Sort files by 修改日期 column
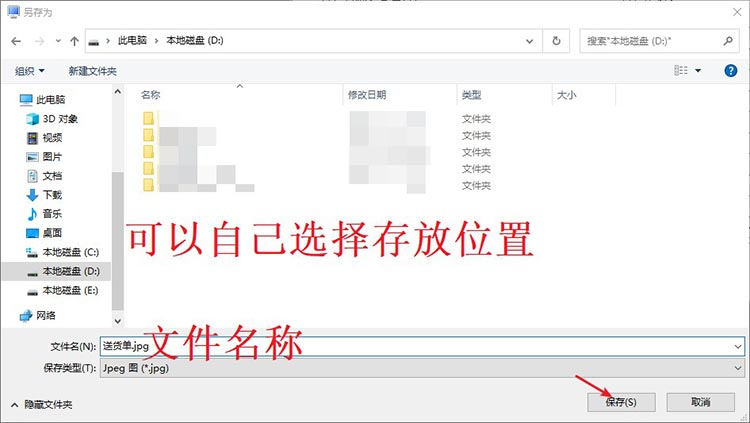Screen dimensions: 750x423 point(367,95)
